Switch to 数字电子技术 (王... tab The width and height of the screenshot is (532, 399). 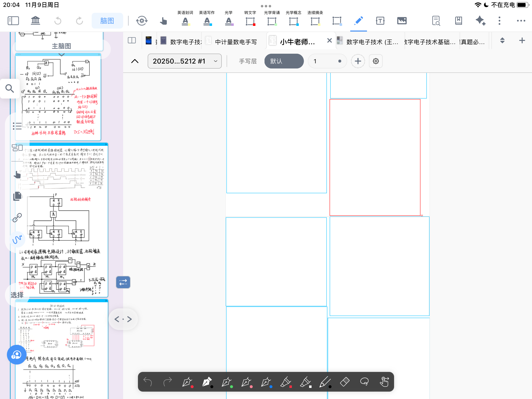coord(372,42)
